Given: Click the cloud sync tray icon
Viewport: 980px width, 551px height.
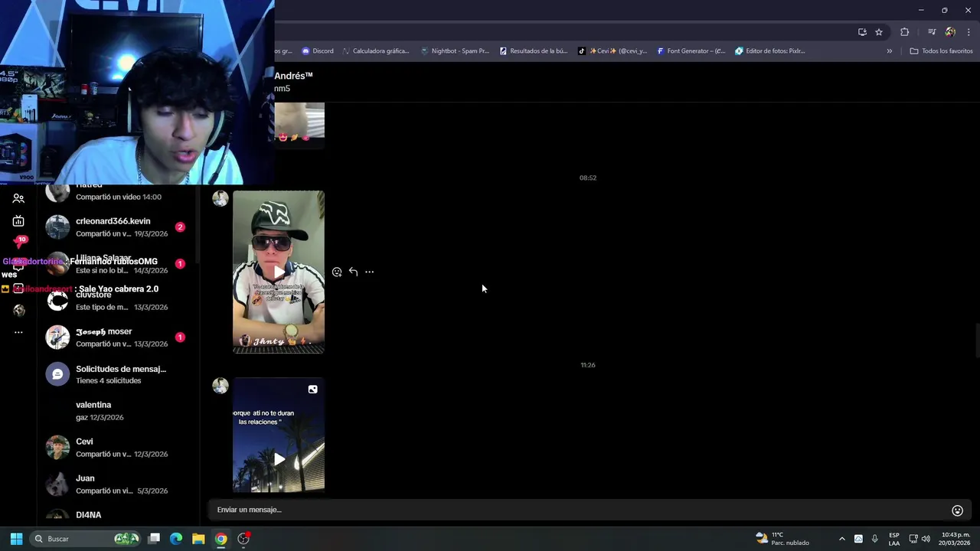Looking at the screenshot, I should click(858, 539).
